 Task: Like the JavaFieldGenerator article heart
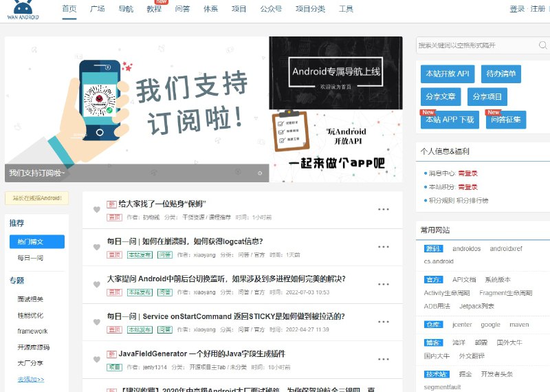[97, 360]
